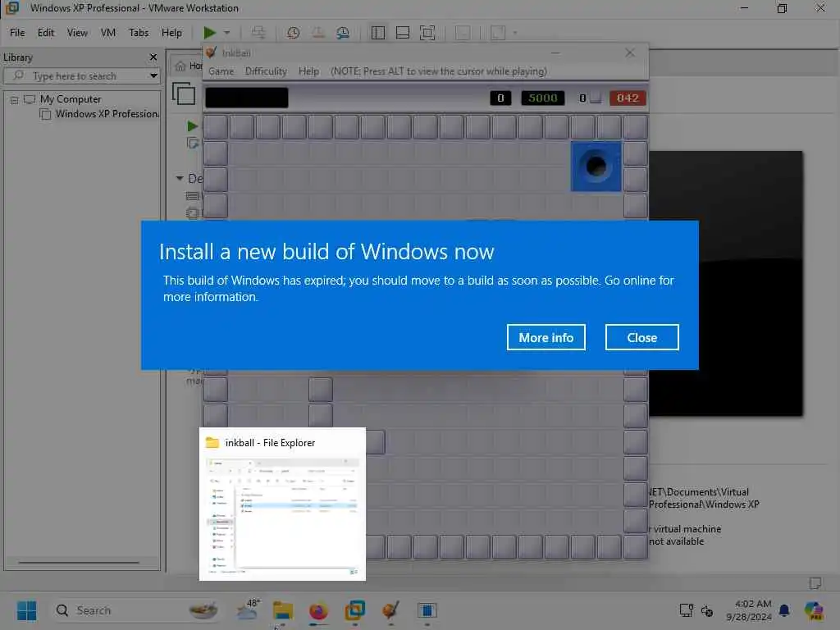Image resolution: width=840 pixels, height=630 pixels.
Task: Click the green Power On play button in toolbar
Action: pos(209,33)
